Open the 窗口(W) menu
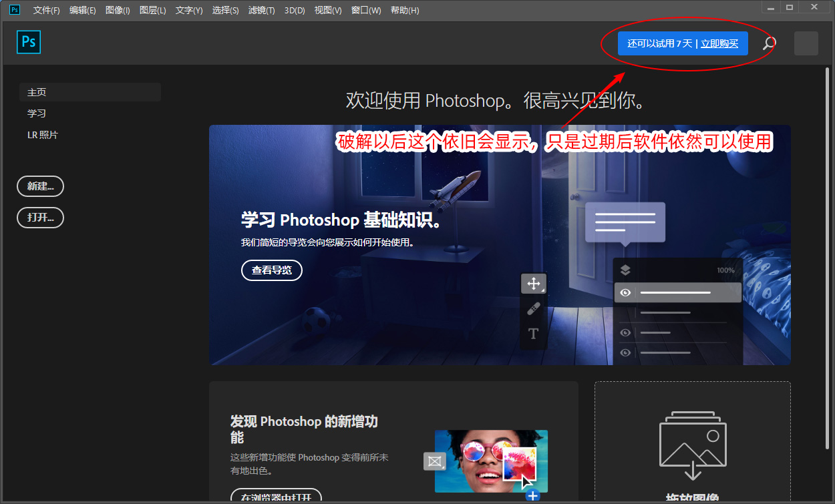 coord(366,11)
